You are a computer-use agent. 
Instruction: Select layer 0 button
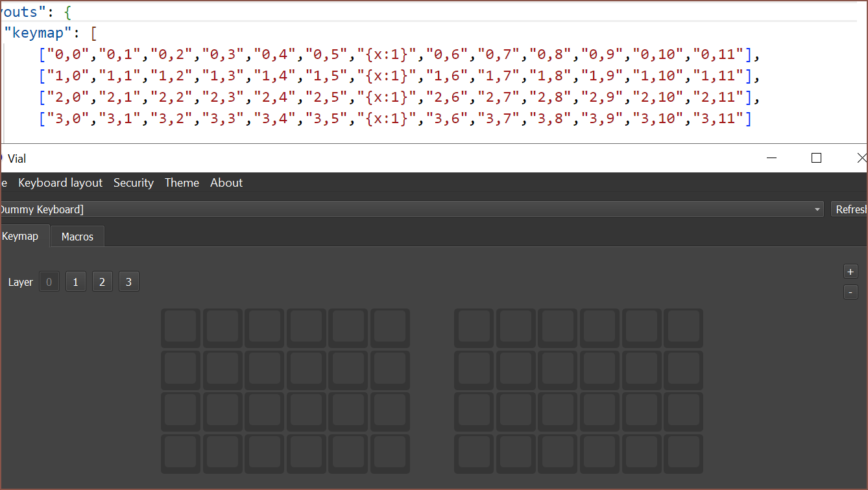click(x=49, y=282)
